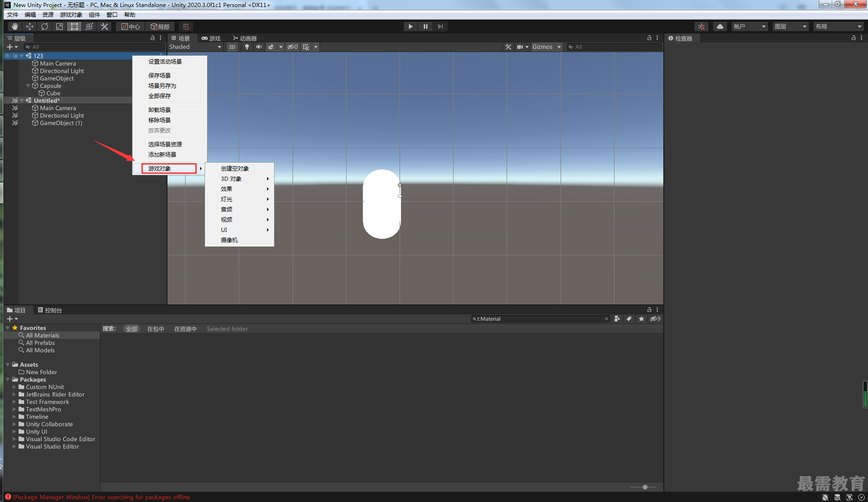Image resolution: width=868 pixels, height=502 pixels.
Task: Toggle scene lighting bulb icon
Action: 247,47
